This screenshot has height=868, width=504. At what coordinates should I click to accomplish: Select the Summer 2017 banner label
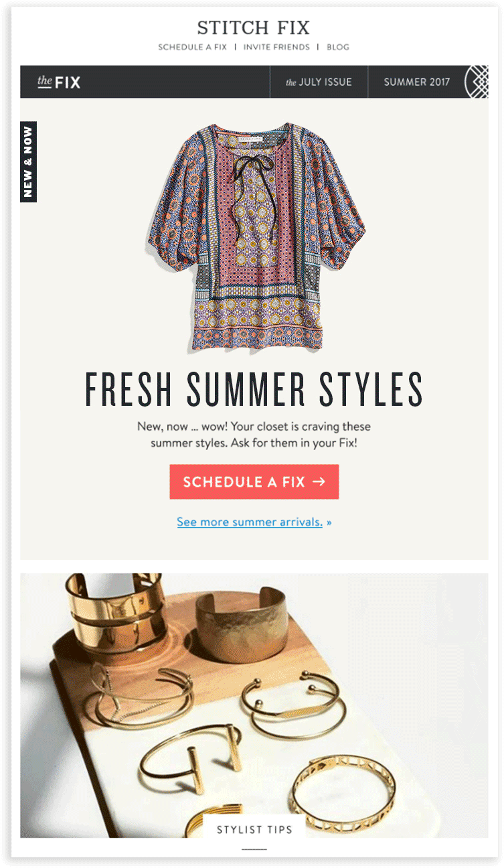416,82
